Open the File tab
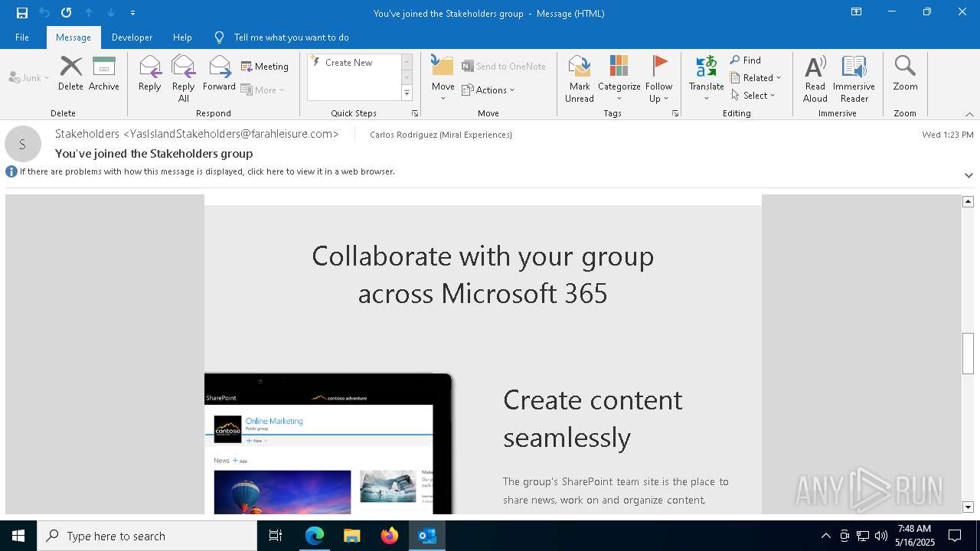The height and width of the screenshot is (551, 980). coord(22,37)
